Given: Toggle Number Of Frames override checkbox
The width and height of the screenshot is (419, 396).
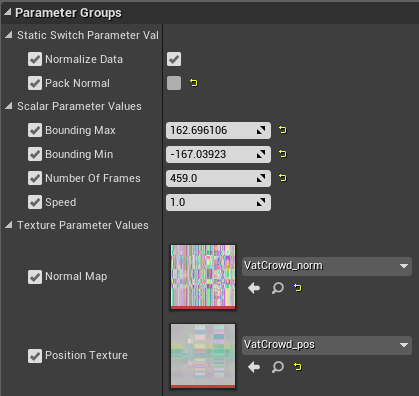Looking at the screenshot, I should tap(35, 178).
